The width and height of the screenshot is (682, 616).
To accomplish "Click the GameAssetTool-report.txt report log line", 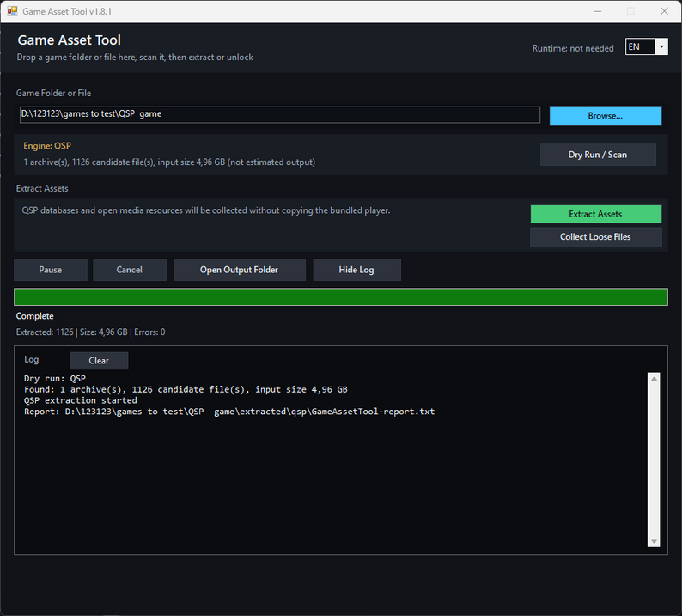I will click(229, 412).
